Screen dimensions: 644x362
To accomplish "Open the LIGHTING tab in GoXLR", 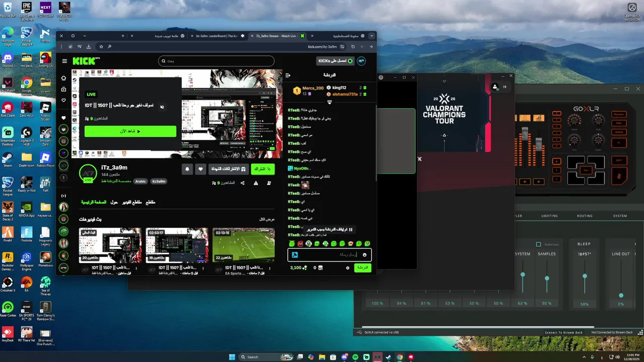I will point(549,216).
